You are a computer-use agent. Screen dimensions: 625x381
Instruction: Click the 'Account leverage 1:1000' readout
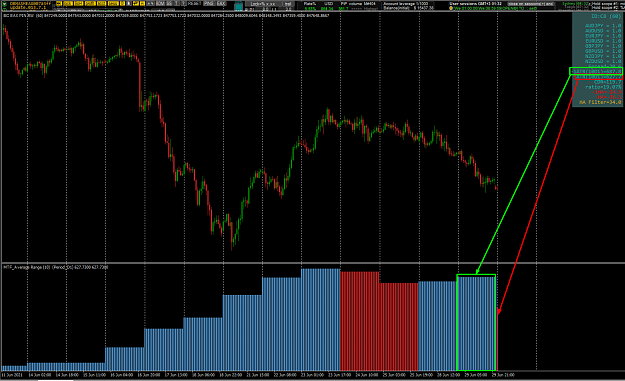click(405, 4)
